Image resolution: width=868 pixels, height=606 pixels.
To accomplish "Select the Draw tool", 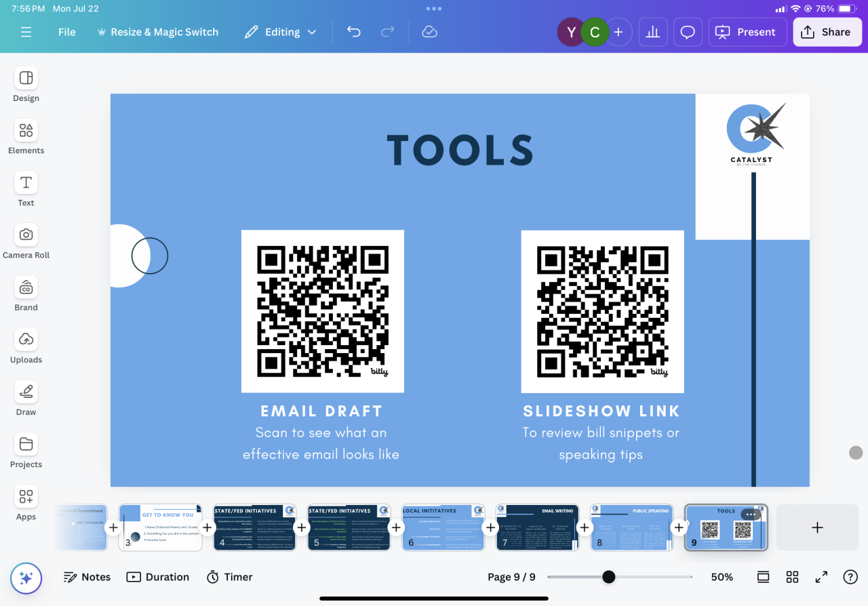I will (x=26, y=399).
